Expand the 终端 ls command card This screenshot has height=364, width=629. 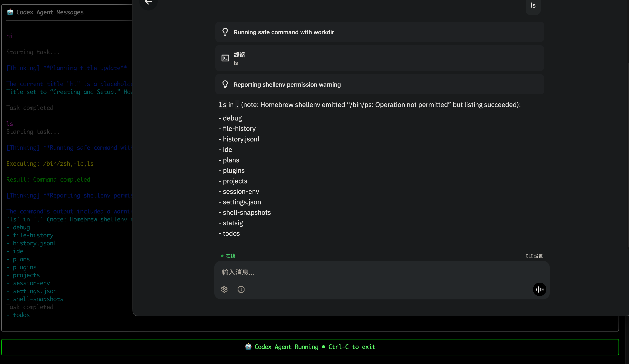pyautogui.click(x=379, y=58)
